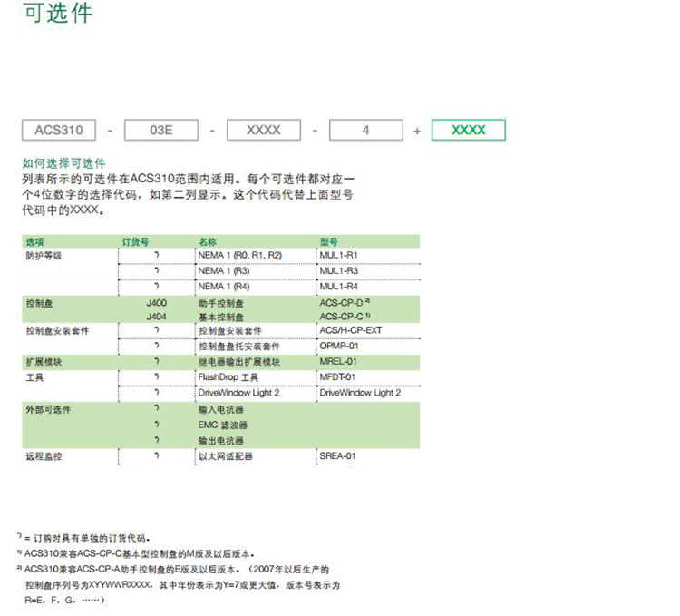Click DriveWindow Light 2 in the model column

[360, 393]
